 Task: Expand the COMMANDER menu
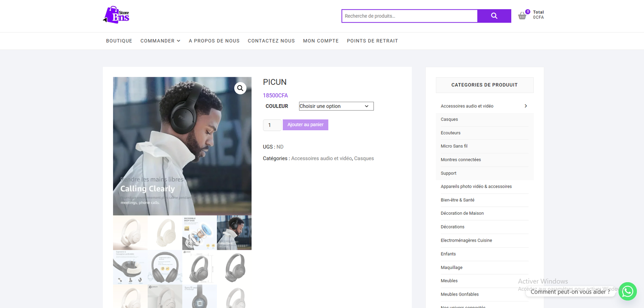pos(160,41)
